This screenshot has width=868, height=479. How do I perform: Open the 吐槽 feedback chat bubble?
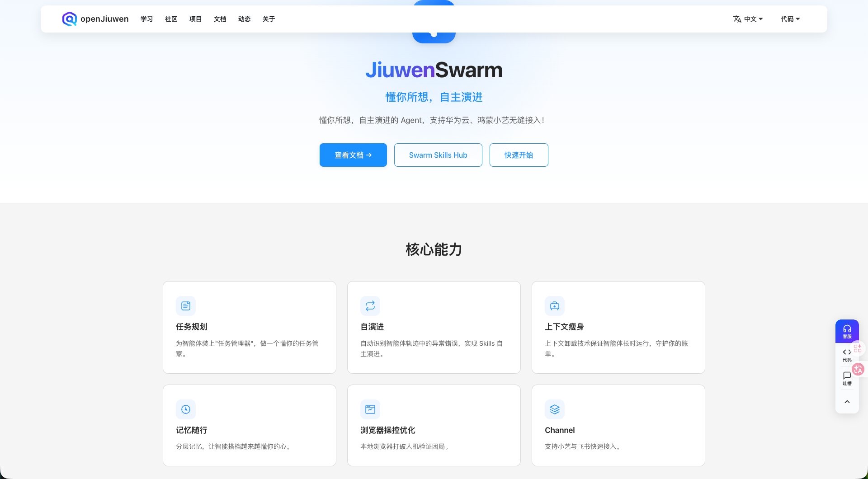(847, 379)
